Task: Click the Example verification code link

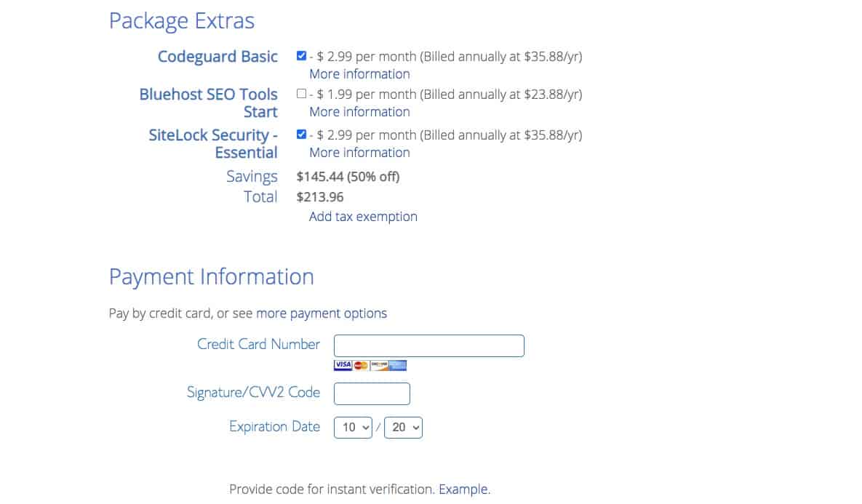Action: [x=463, y=489]
